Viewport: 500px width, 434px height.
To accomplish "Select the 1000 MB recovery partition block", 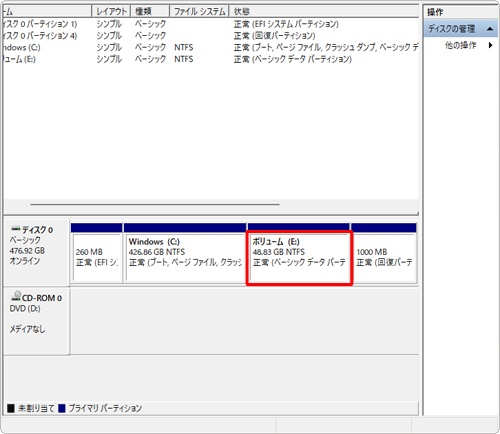I will (x=384, y=258).
